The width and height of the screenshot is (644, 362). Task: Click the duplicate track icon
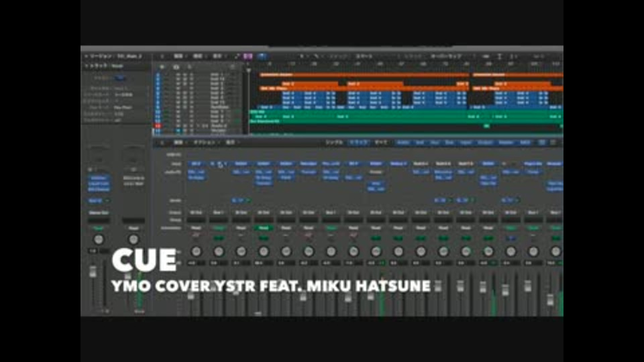[x=176, y=66]
